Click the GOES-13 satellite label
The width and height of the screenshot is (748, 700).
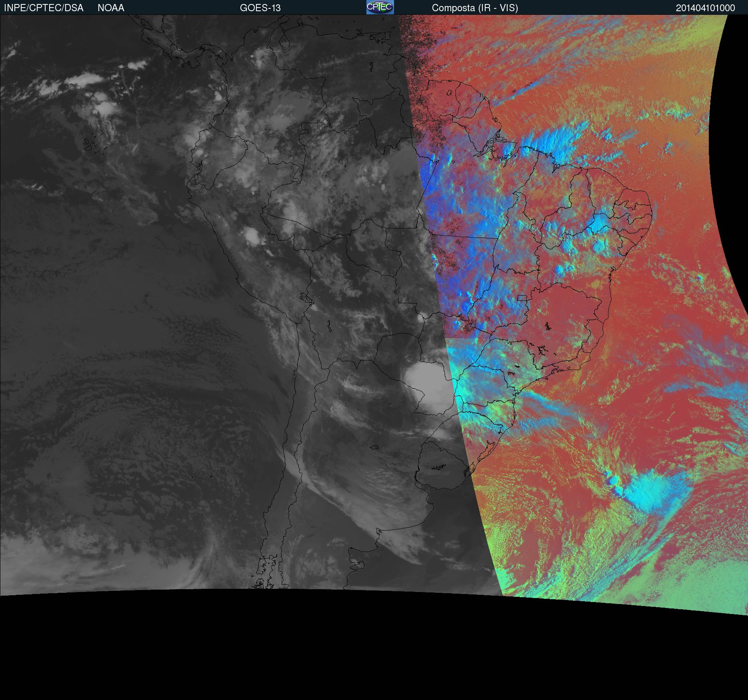tap(260, 8)
